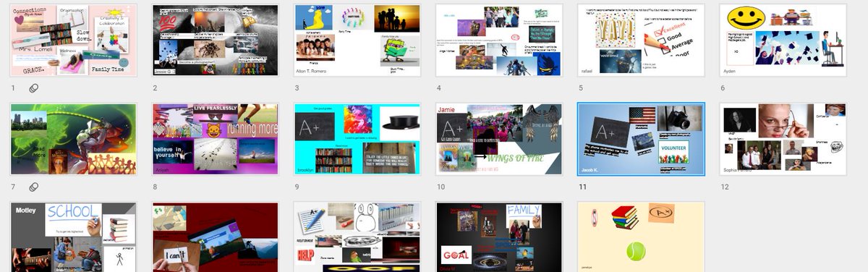The width and height of the screenshot is (868, 272).
Task: Select cream slide with tennis ball
Action: pos(641,237)
